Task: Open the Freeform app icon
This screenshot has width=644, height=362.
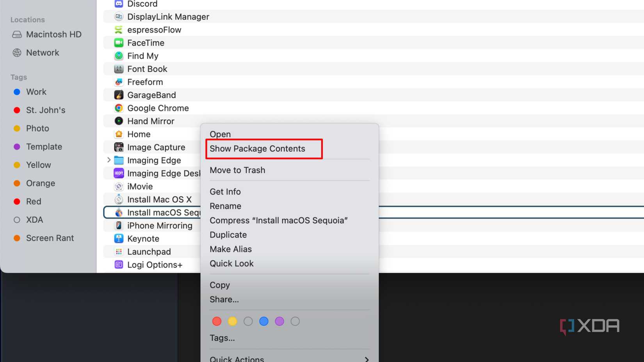Action: pos(118,82)
